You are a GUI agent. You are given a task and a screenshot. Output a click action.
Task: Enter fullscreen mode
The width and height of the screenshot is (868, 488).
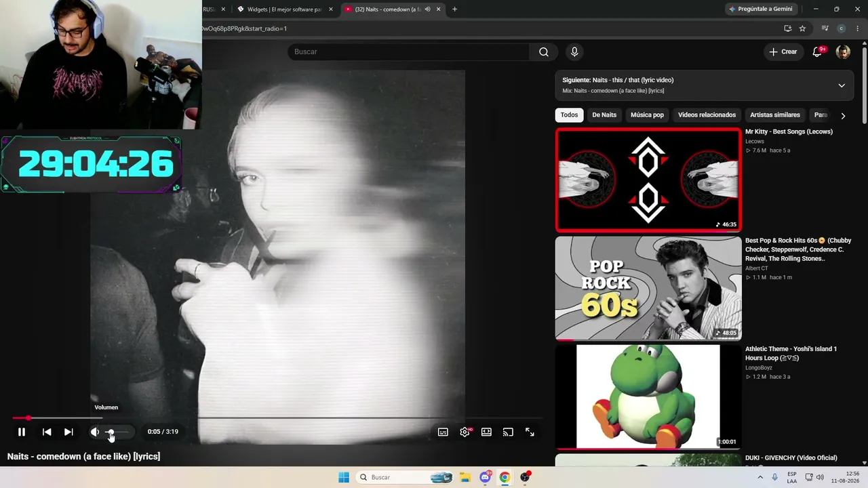(x=530, y=432)
